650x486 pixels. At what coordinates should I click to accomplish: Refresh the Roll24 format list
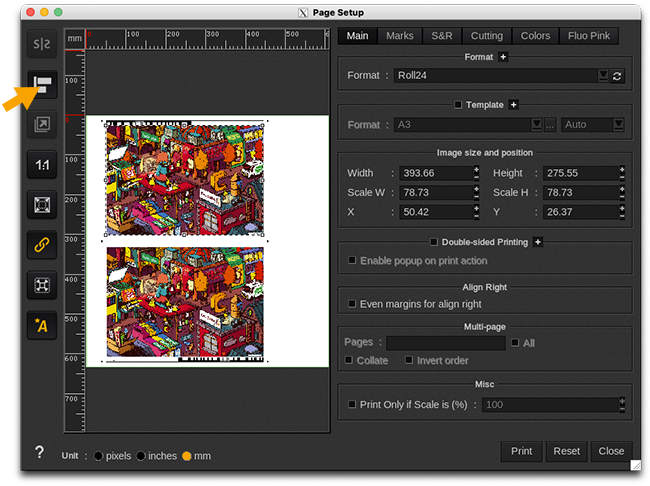point(617,76)
